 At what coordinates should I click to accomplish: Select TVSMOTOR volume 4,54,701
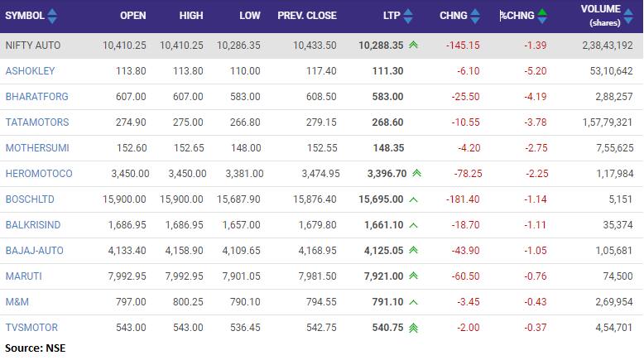614,327
